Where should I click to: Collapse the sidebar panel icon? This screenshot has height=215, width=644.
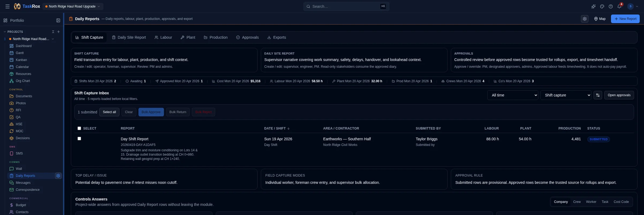coord(58,20)
